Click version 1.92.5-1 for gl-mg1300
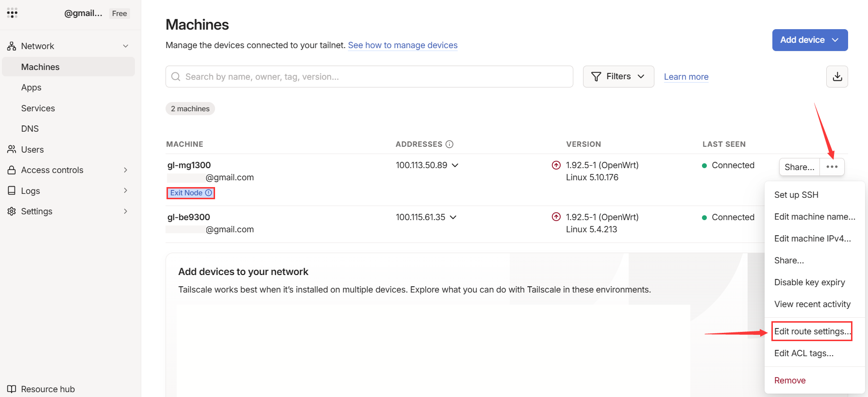This screenshot has height=397, width=868. pos(602,165)
